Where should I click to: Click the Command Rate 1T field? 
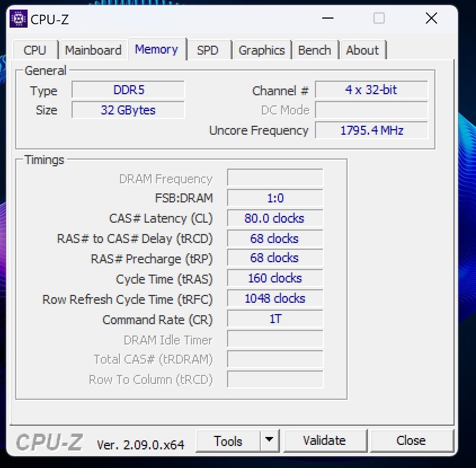(x=275, y=319)
